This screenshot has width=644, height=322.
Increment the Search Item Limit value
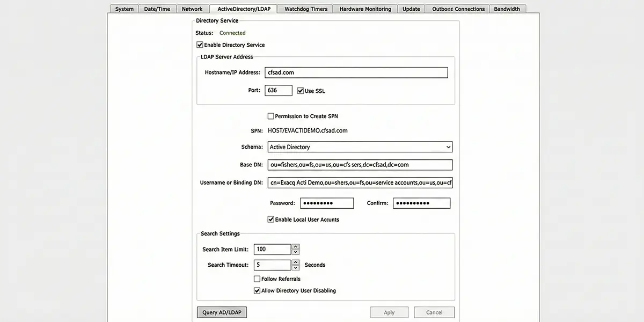(296, 247)
